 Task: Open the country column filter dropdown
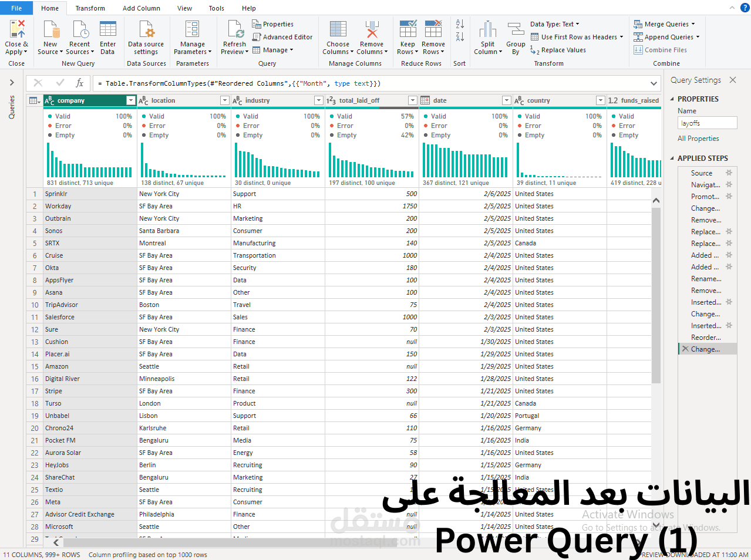(601, 100)
